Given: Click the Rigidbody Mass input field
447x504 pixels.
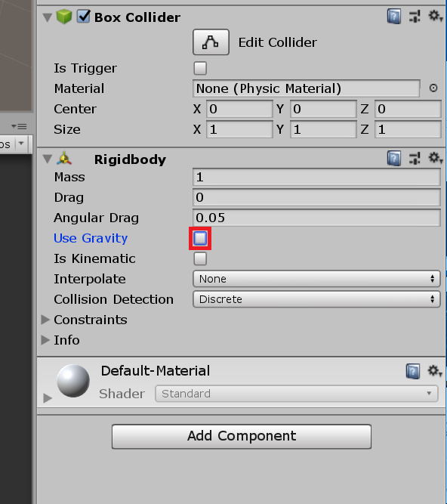Looking at the screenshot, I should pyautogui.click(x=316, y=177).
